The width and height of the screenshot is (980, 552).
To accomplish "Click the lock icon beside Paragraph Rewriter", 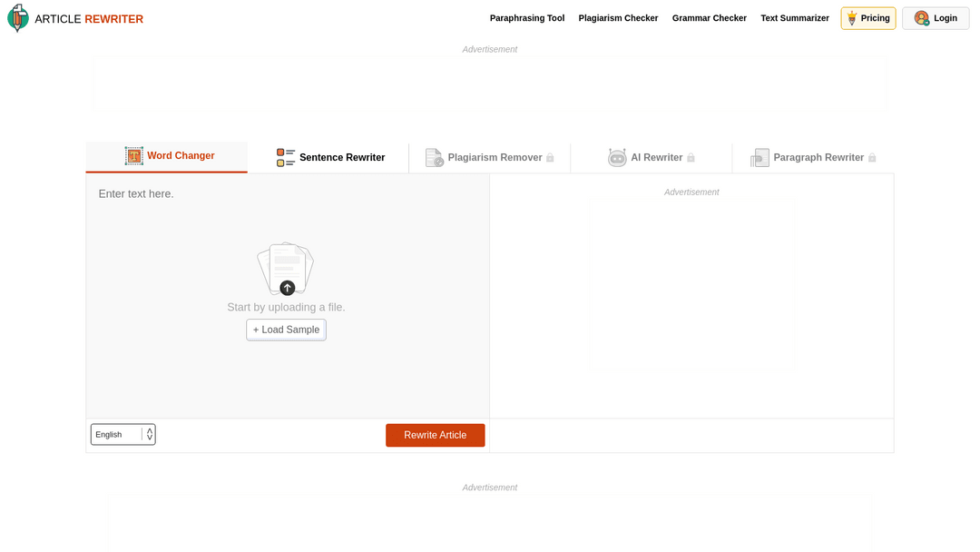I will (872, 158).
